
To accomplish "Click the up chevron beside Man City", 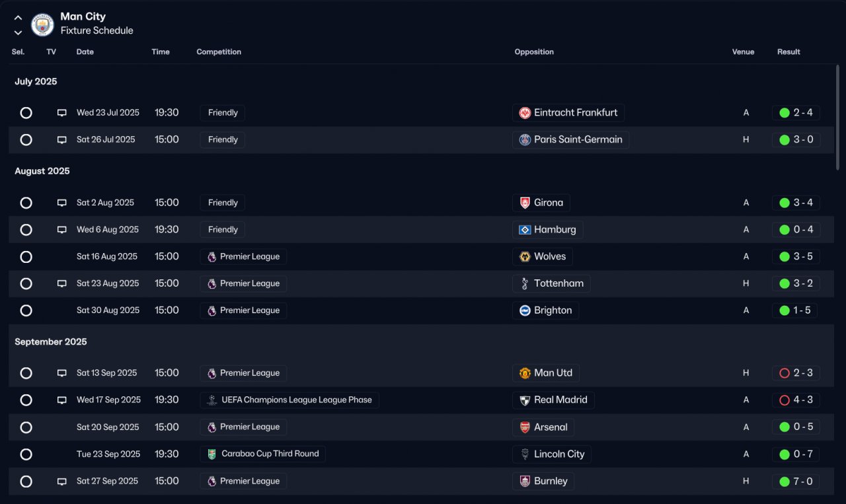I will pyautogui.click(x=18, y=18).
